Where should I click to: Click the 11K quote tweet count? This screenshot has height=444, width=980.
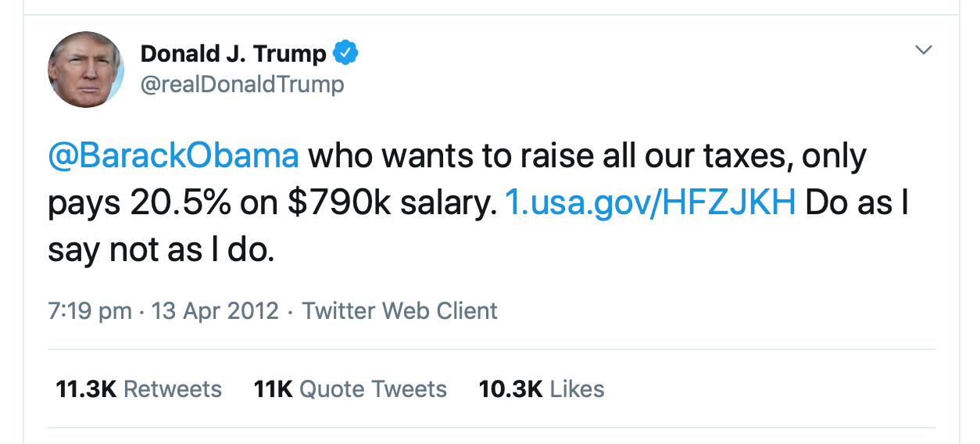[273, 389]
